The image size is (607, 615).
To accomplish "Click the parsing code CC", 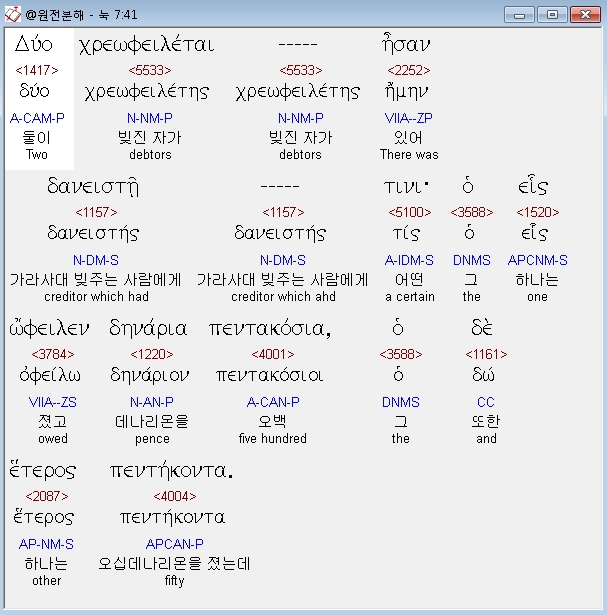I will (x=486, y=402).
